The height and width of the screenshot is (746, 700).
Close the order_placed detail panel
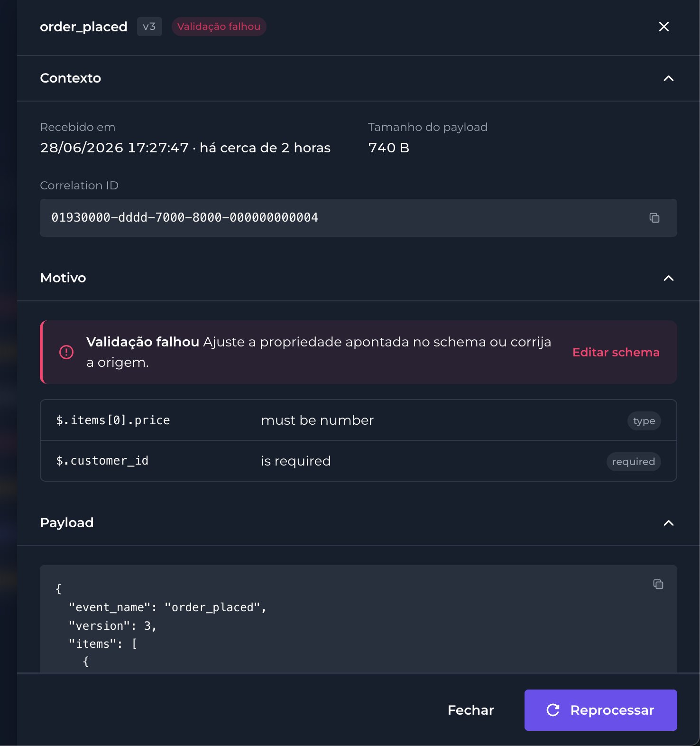click(664, 27)
